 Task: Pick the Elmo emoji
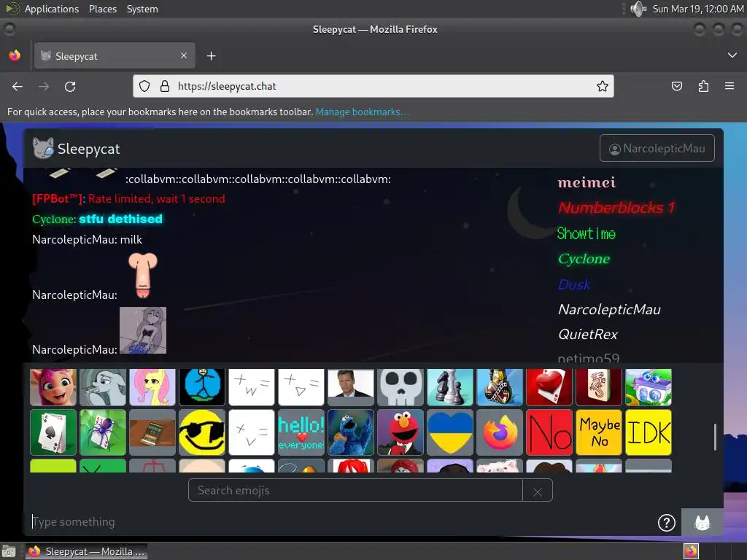pos(400,432)
